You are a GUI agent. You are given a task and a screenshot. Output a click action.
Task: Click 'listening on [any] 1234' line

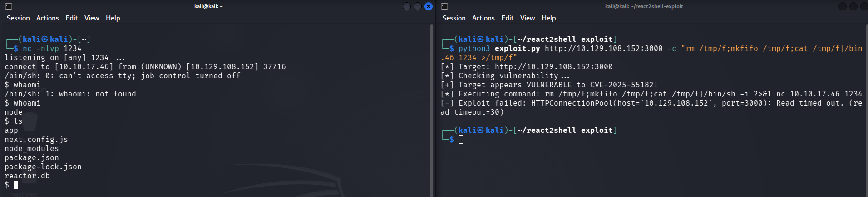point(64,58)
